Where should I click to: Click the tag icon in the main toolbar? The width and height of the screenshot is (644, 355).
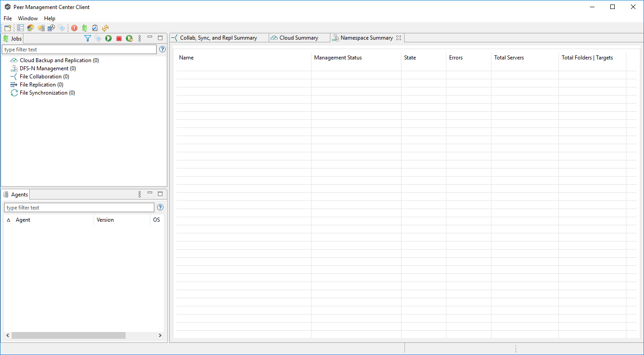[62, 28]
